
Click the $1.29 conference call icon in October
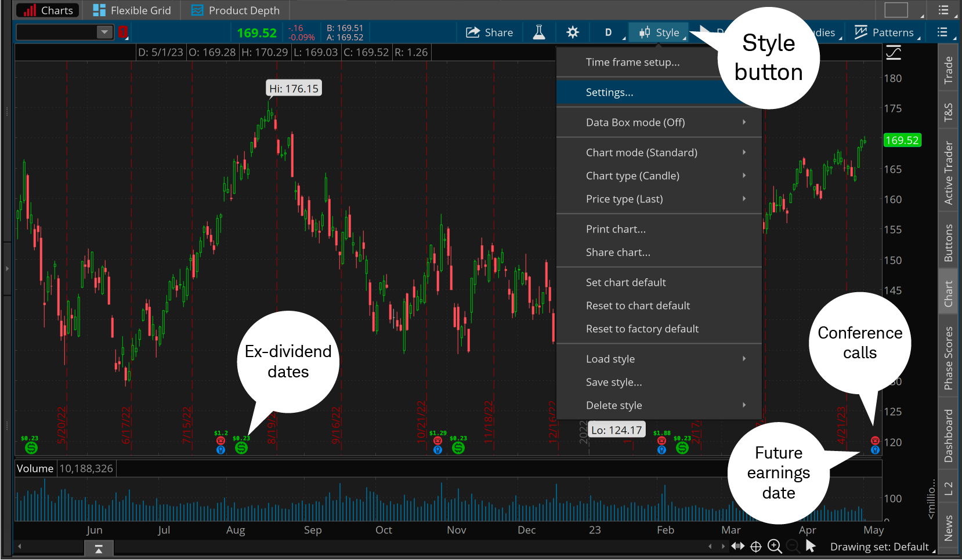(437, 441)
